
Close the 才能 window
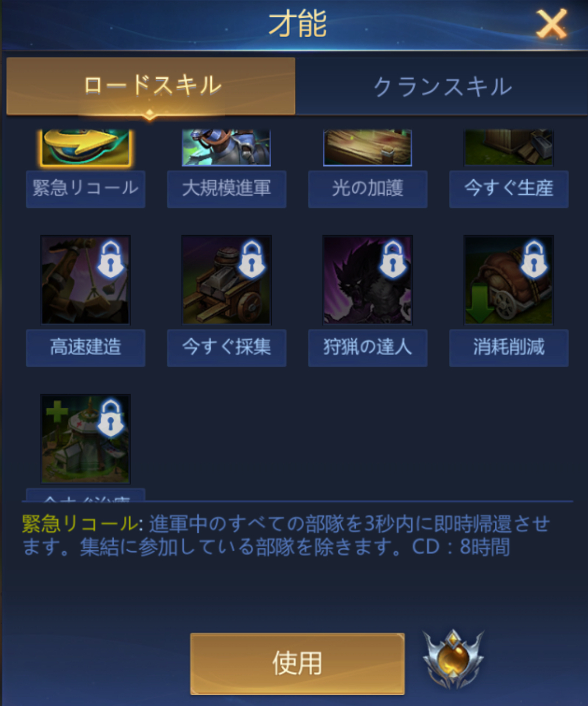[551, 24]
